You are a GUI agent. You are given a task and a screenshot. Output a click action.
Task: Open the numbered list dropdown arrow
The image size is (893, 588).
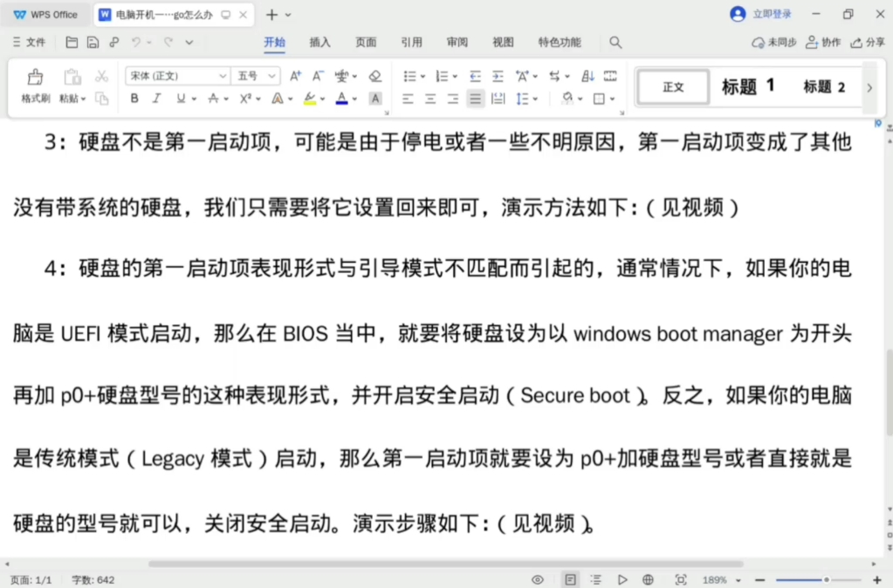click(x=455, y=76)
